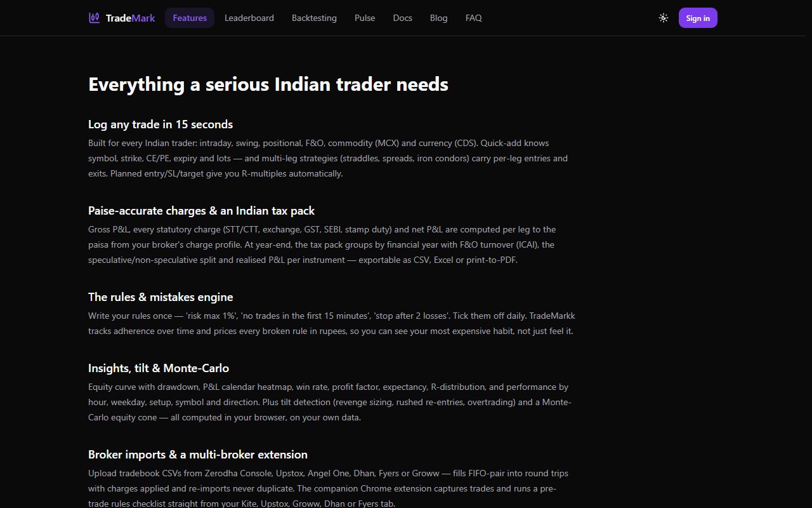The image size is (812, 508).
Task: Click 'Broker imports & a multi-broker extension' heading
Action: click(198, 455)
